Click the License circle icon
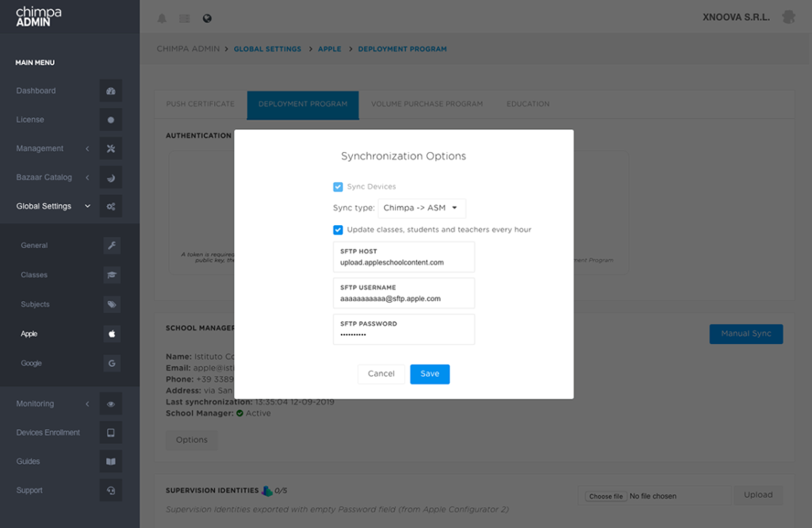Viewport: 812px width, 528px height. 111,120
